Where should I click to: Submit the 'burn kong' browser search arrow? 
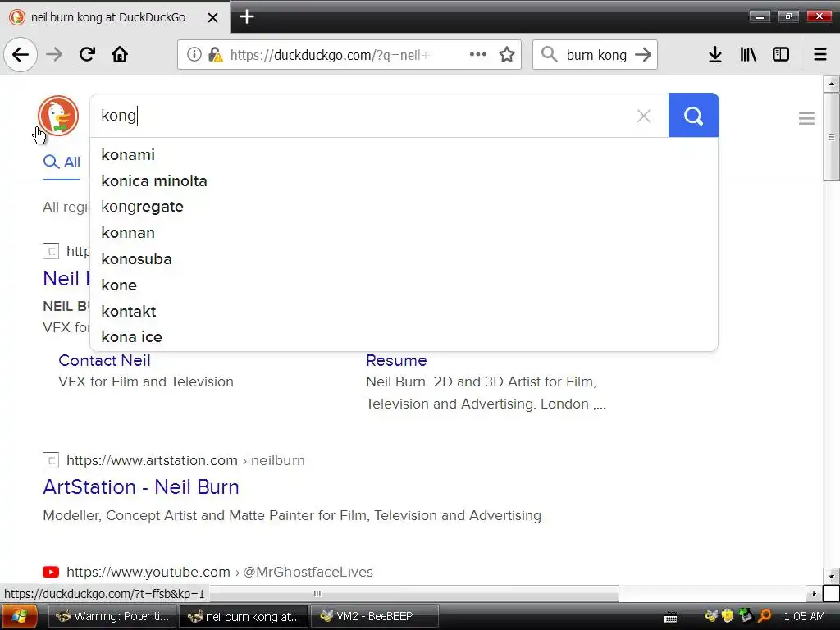pyautogui.click(x=643, y=54)
